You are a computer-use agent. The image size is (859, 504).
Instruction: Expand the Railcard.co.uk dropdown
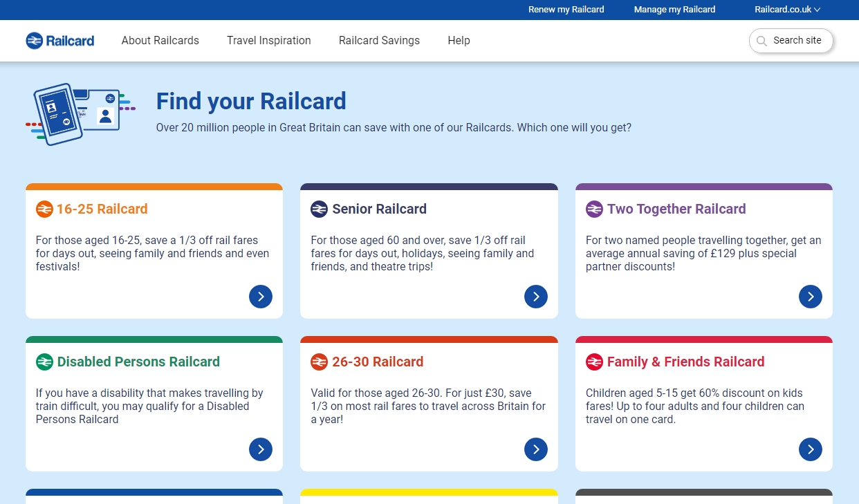pyautogui.click(x=787, y=10)
